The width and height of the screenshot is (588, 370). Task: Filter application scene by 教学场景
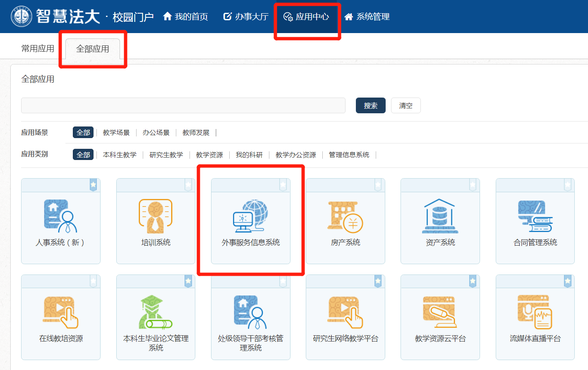click(x=116, y=133)
